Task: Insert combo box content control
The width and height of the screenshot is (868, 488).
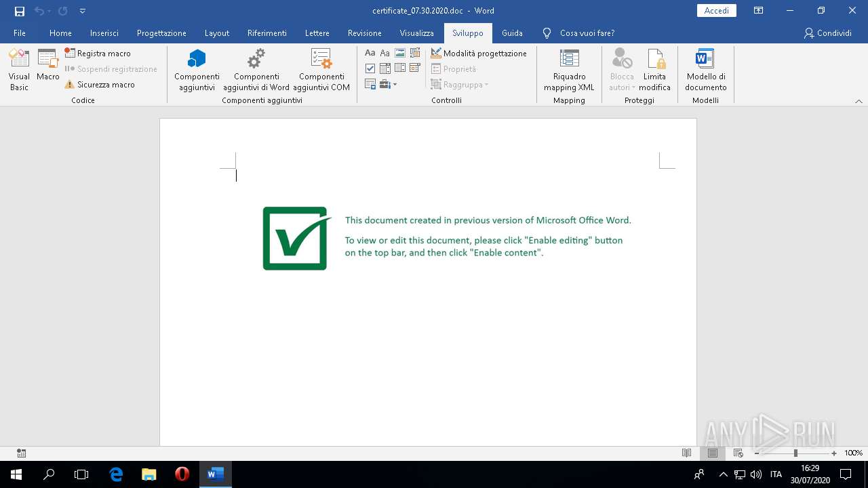Action: pyautogui.click(x=385, y=68)
